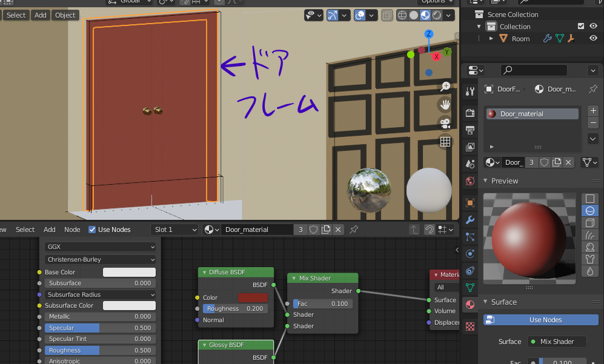This screenshot has width=604, height=364.
Task: Open the viewport Select menu
Action: (16, 15)
